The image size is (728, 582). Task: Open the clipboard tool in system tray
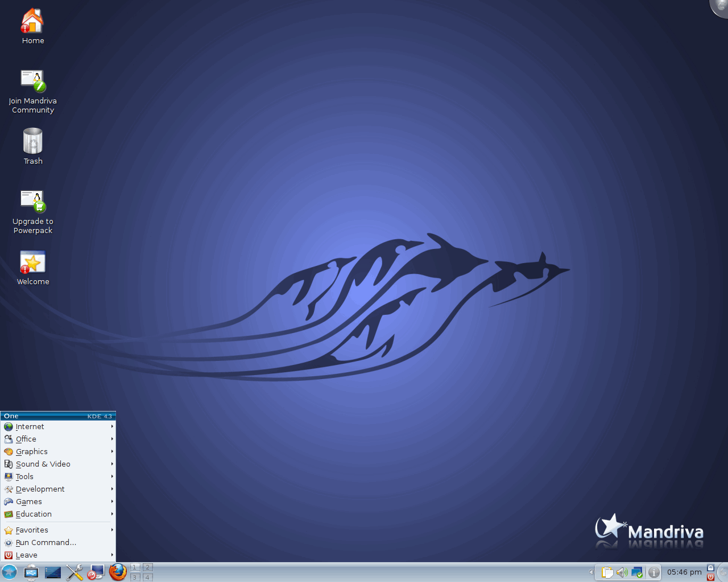607,572
